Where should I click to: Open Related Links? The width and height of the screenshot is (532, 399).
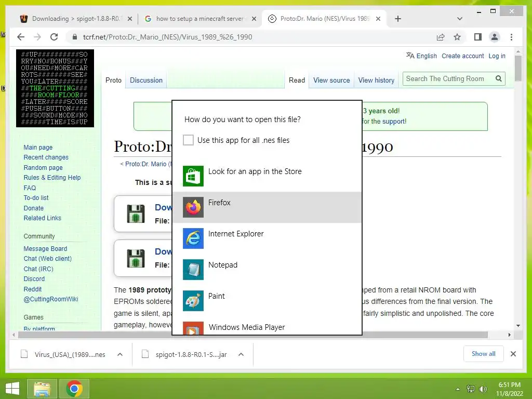[43, 218]
